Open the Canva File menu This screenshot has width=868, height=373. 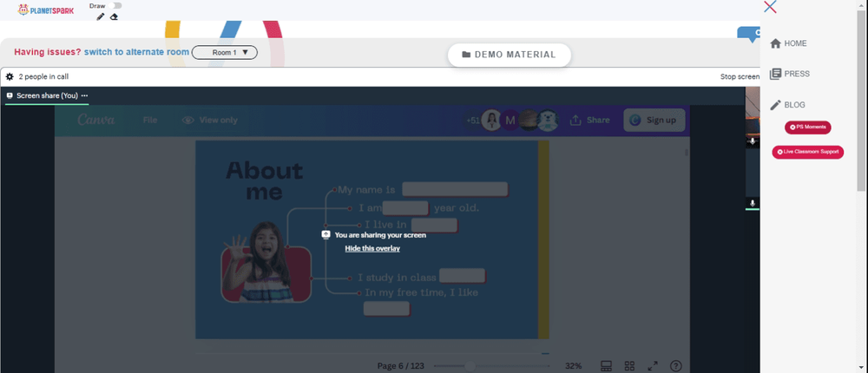click(150, 120)
